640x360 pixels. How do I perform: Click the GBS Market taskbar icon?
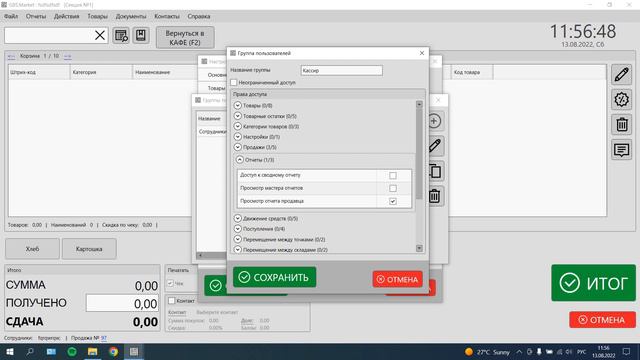tap(134, 352)
